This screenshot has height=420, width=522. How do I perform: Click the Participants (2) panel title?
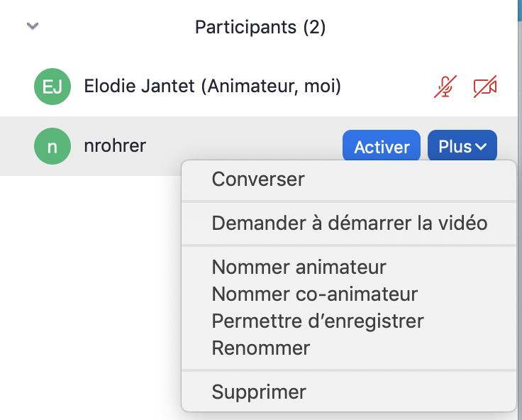pos(260,28)
